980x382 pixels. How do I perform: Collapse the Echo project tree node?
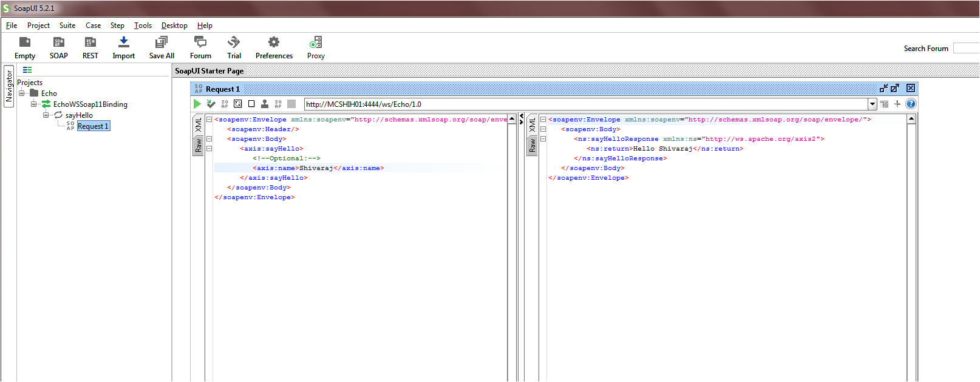pyautogui.click(x=22, y=94)
